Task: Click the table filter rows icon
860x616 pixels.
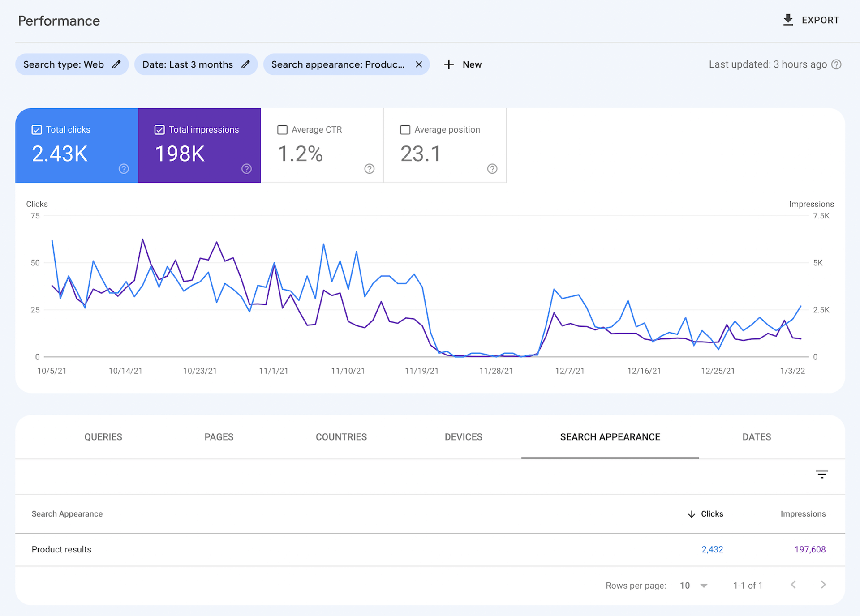Action: tap(821, 475)
